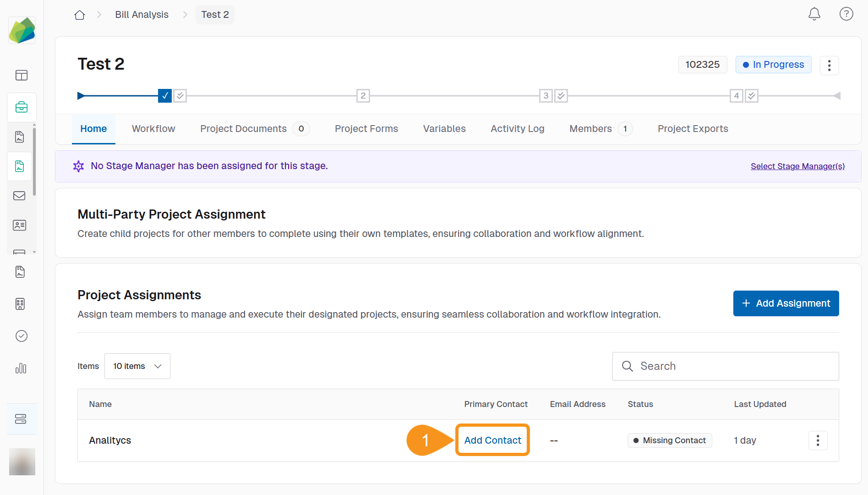Click Add Contact for the Analitycs assignment
The height and width of the screenshot is (495, 868).
click(492, 440)
